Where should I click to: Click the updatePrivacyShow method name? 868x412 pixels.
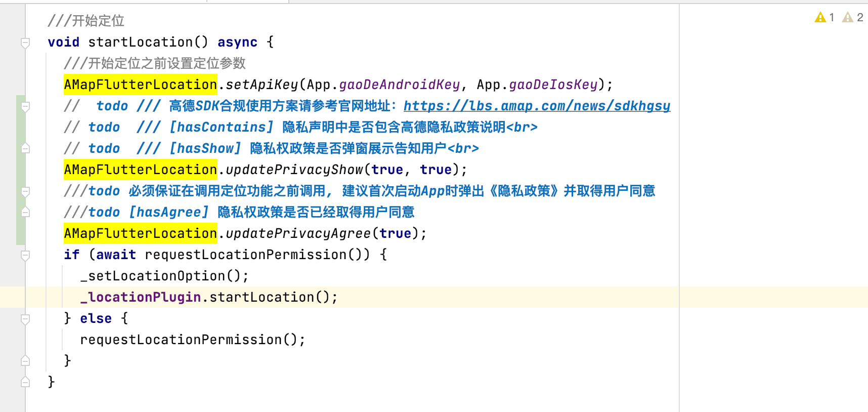point(294,170)
